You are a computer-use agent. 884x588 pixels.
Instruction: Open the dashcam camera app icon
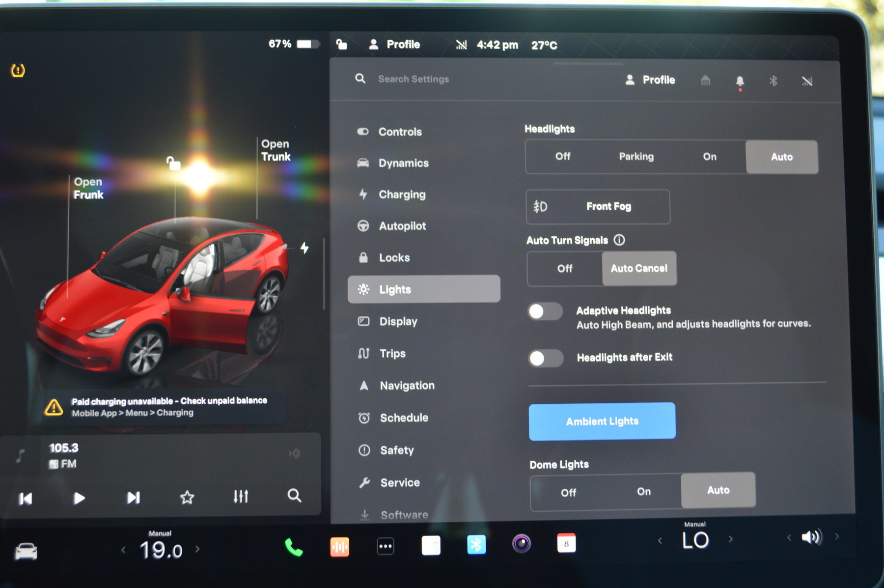point(521,544)
